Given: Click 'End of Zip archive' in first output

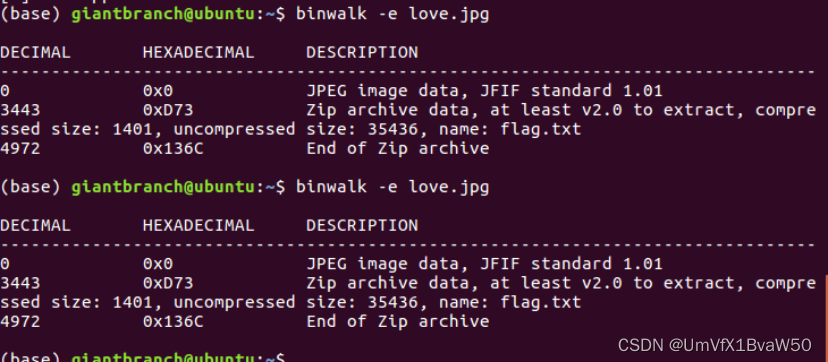Looking at the screenshot, I should [398, 148].
